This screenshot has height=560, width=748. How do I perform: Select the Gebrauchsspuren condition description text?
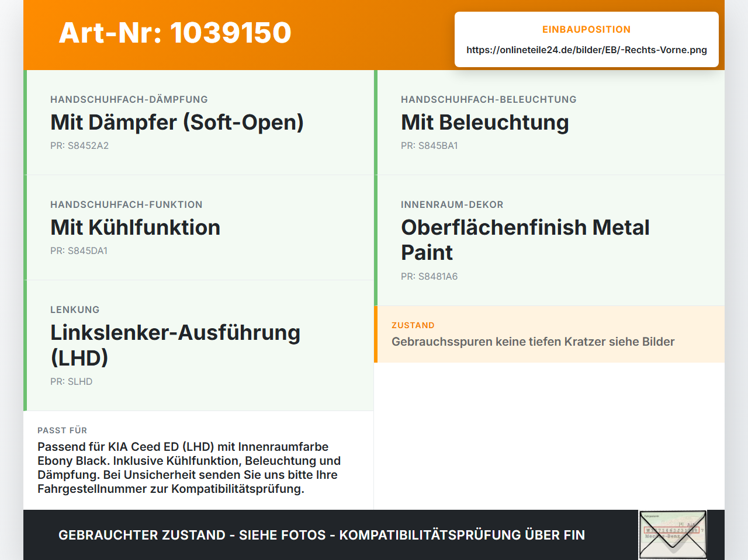pyautogui.click(x=533, y=342)
